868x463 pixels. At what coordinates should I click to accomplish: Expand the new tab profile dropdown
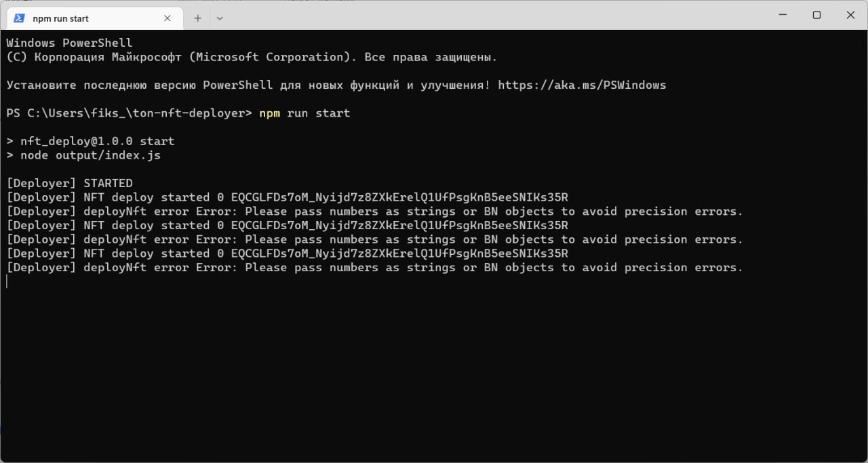pyautogui.click(x=219, y=18)
